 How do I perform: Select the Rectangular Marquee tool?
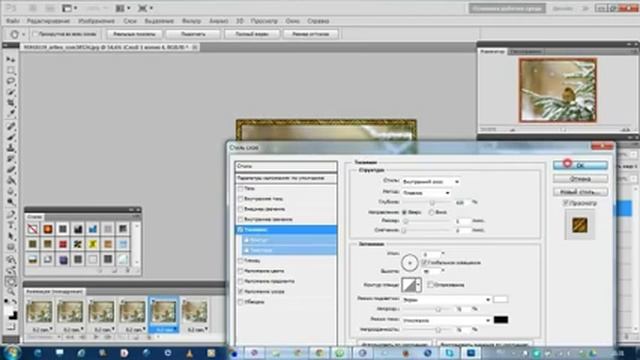coord(11,70)
